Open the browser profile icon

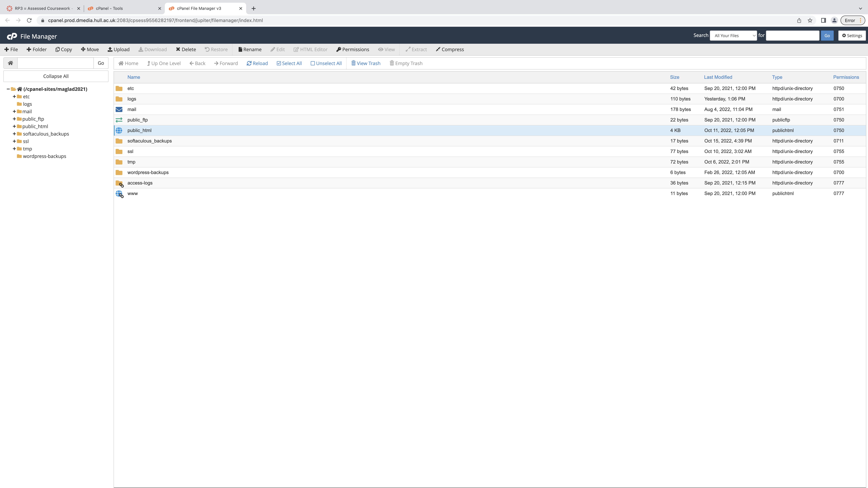point(834,20)
